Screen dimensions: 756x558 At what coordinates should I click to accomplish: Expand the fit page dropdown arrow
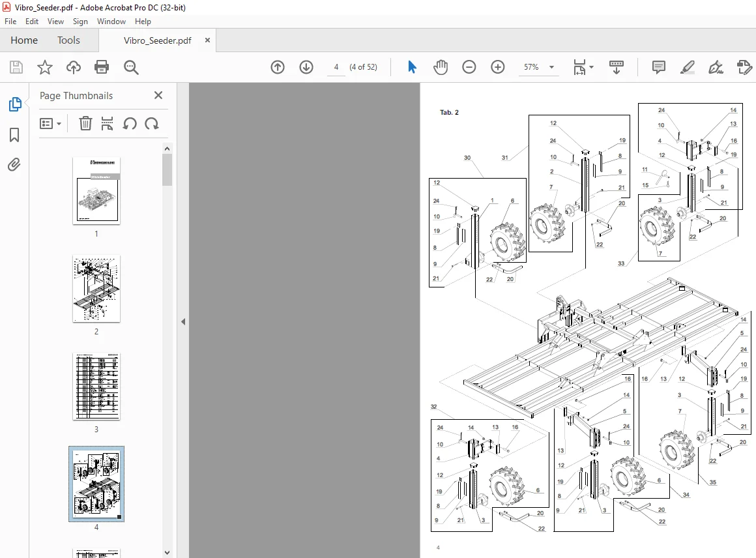[592, 67]
